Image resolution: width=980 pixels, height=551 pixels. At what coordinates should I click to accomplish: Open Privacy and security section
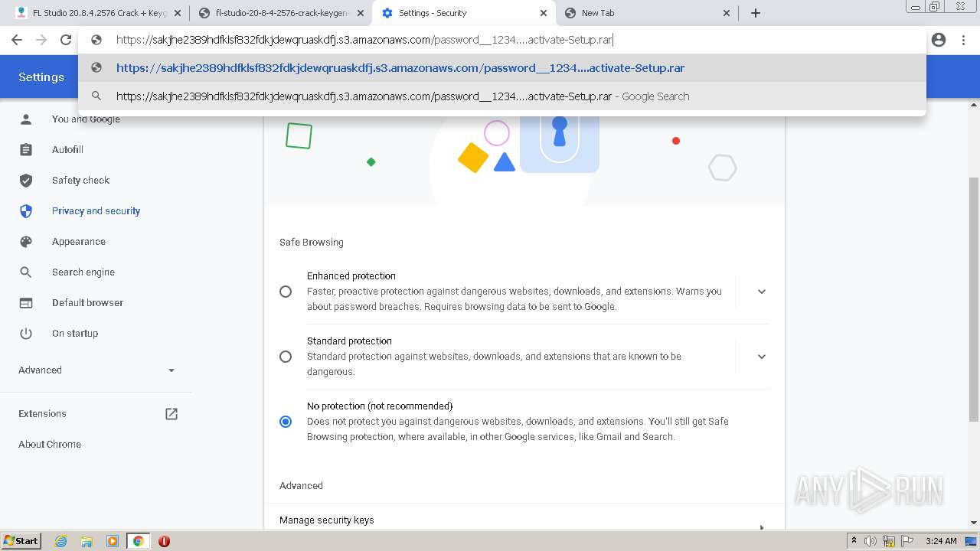(x=96, y=211)
